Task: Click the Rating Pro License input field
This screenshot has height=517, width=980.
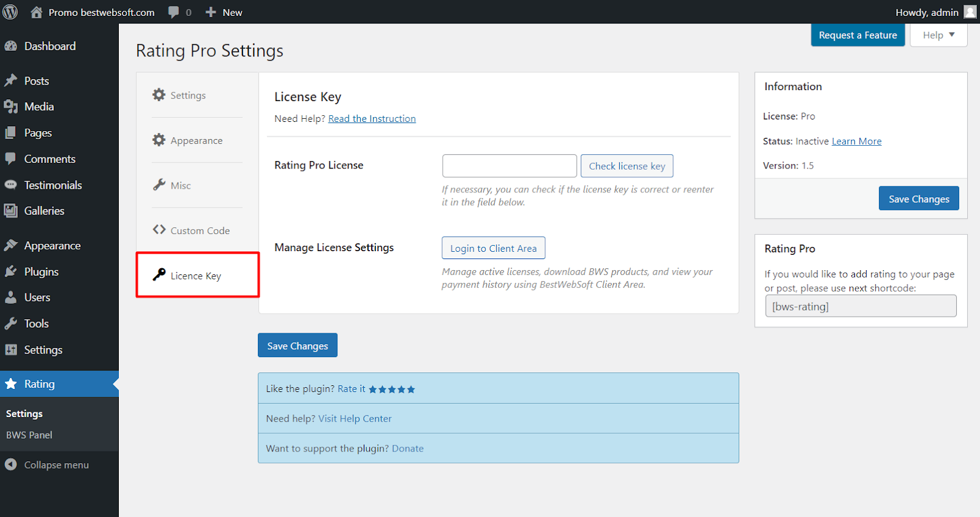Action: tap(510, 166)
